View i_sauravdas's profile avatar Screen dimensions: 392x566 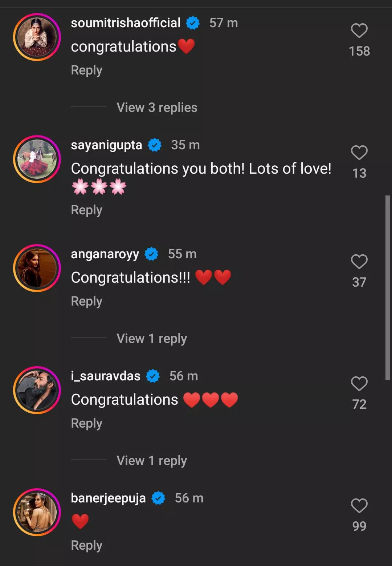[37, 390]
